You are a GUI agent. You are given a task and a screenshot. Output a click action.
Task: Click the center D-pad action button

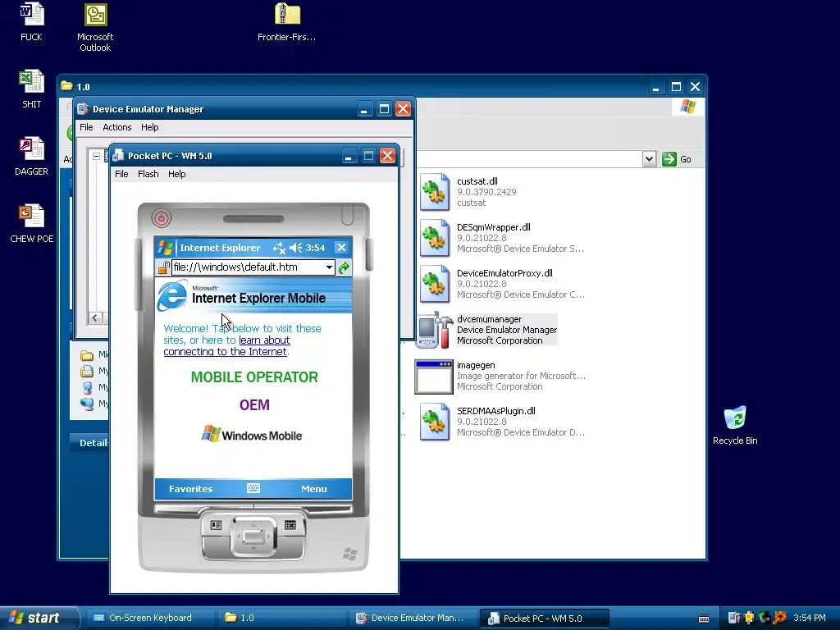tap(253, 535)
